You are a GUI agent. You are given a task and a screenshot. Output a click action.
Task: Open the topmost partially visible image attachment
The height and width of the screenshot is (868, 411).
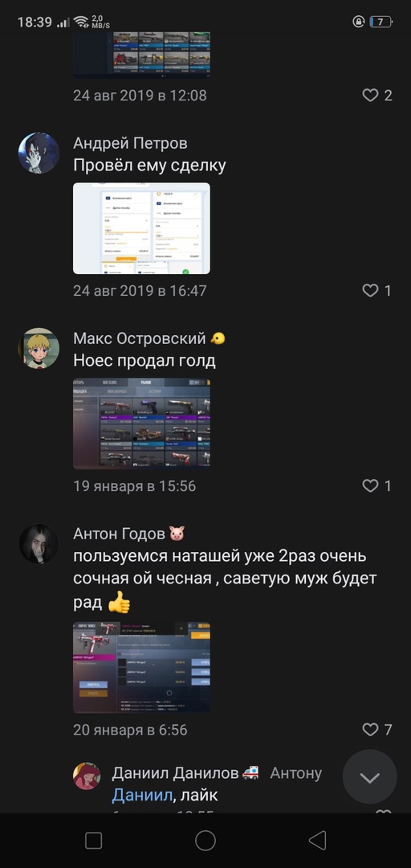[x=141, y=55]
